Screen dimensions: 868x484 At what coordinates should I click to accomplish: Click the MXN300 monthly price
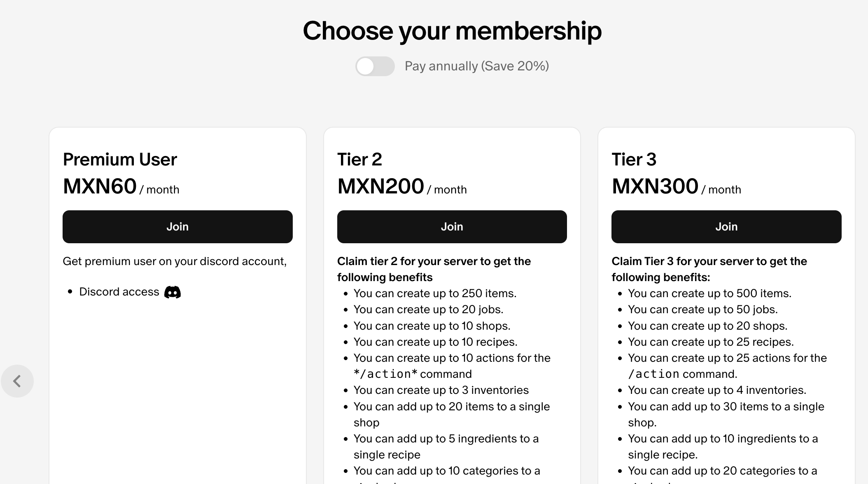tap(655, 186)
